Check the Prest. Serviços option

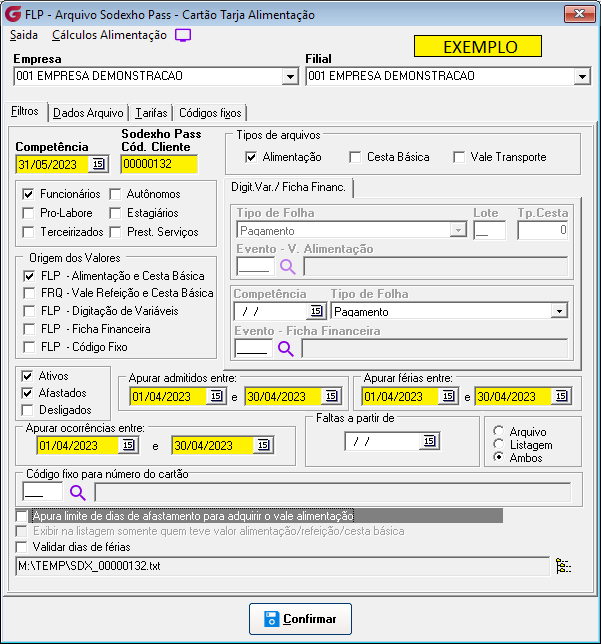pos(115,232)
